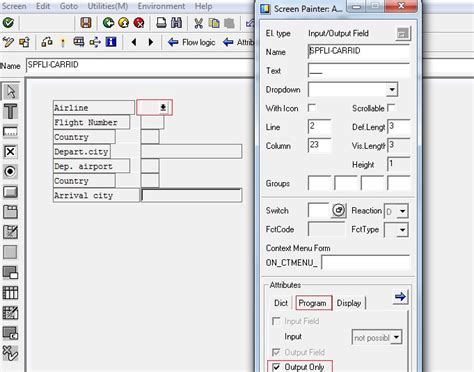Select the Tabstrip control tool
The image size is (474, 372).
[x=10, y=212]
